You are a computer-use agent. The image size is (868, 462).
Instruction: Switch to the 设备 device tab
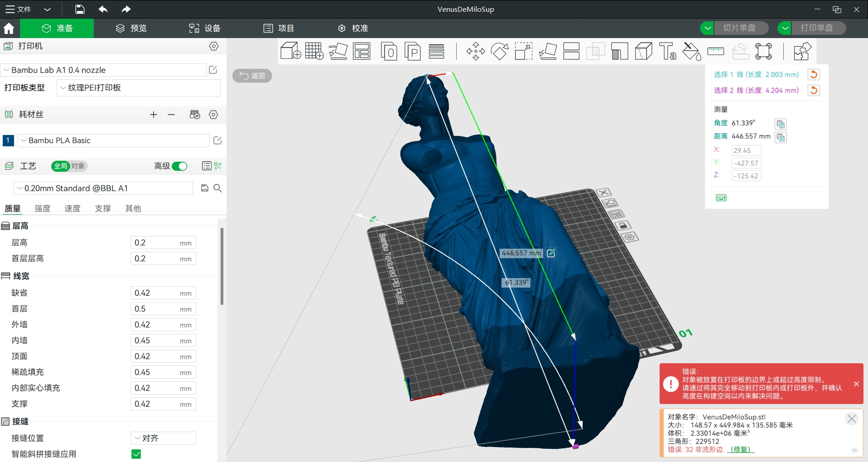[205, 28]
